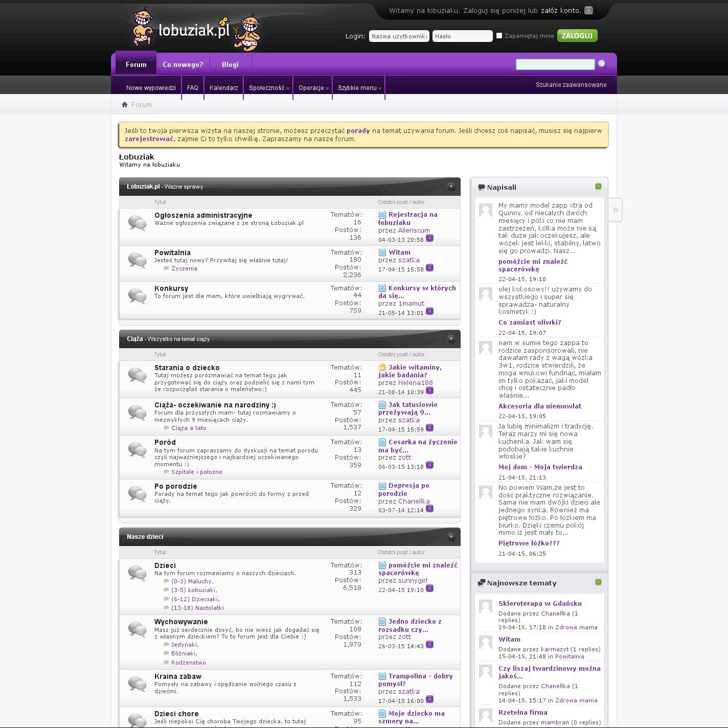Open Nowe wypowiedzi menu item
Image resolution: width=728 pixels, height=728 pixels.
pyautogui.click(x=151, y=88)
